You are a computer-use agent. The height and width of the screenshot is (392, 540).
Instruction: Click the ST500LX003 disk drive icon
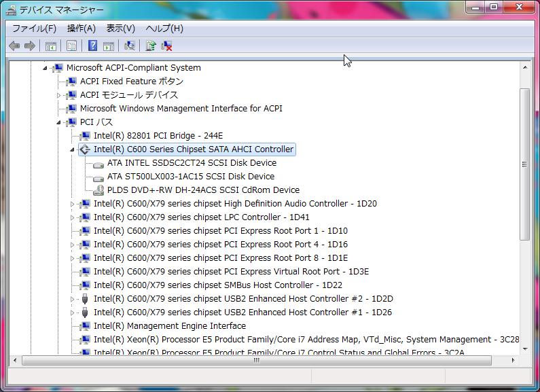coord(98,178)
